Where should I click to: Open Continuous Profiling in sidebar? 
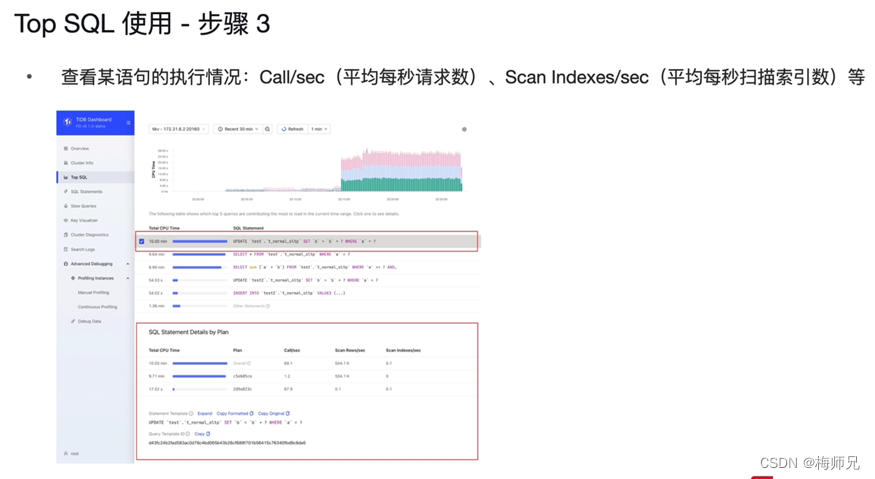pyautogui.click(x=97, y=307)
